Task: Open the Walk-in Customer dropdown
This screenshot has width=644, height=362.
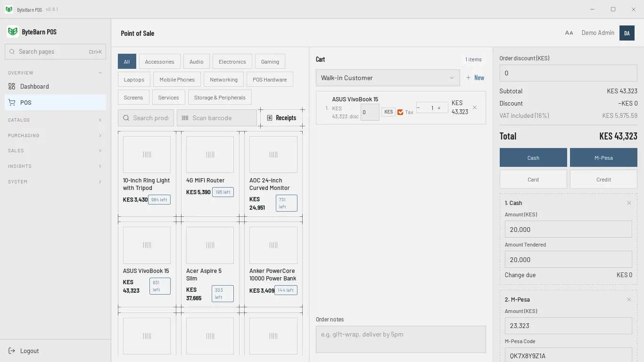Action: (x=388, y=78)
